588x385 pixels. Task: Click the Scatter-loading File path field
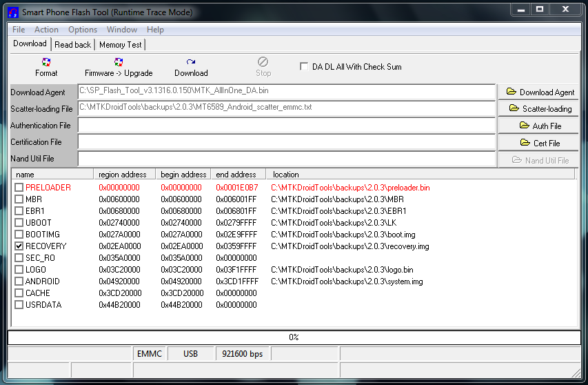coord(286,108)
